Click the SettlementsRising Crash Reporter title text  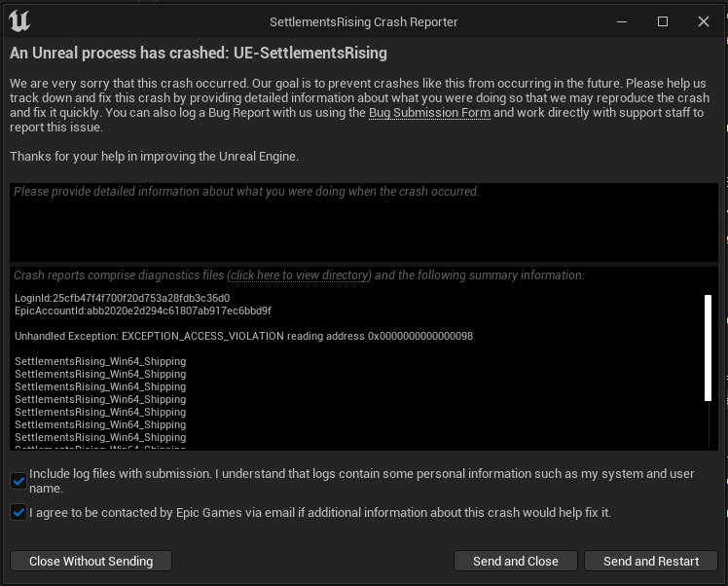click(x=364, y=21)
